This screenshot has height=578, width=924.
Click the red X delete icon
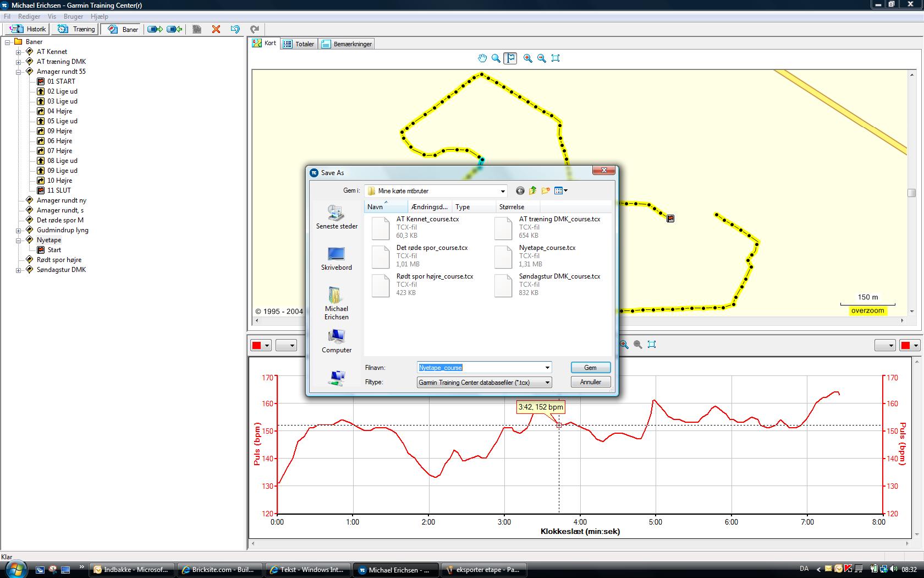pyautogui.click(x=216, y=29)
